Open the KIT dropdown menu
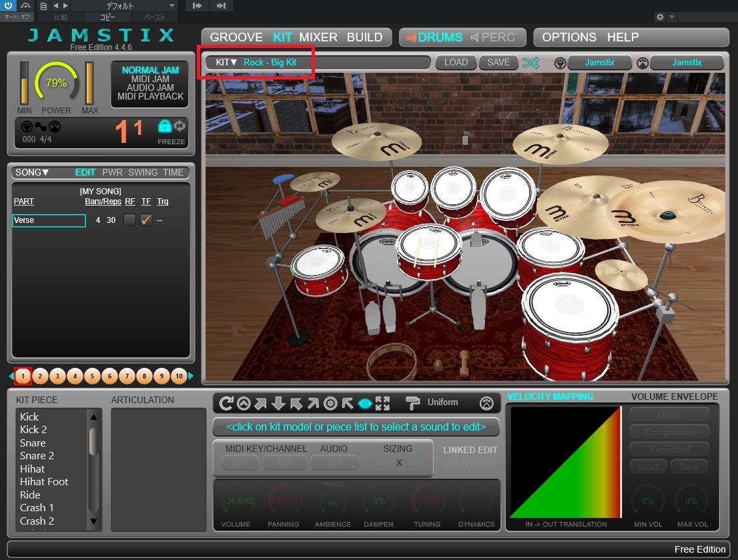Screen dimensions: 738x560 pos(227,63)
